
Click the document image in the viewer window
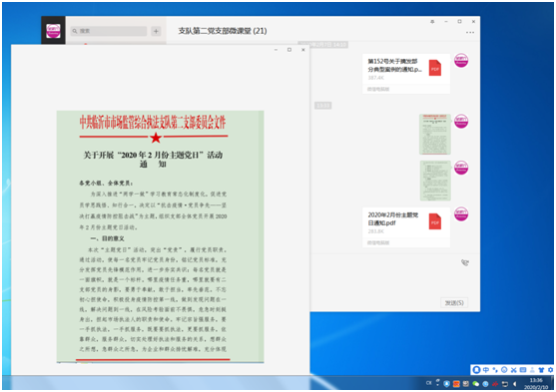(x=161, y=236)
